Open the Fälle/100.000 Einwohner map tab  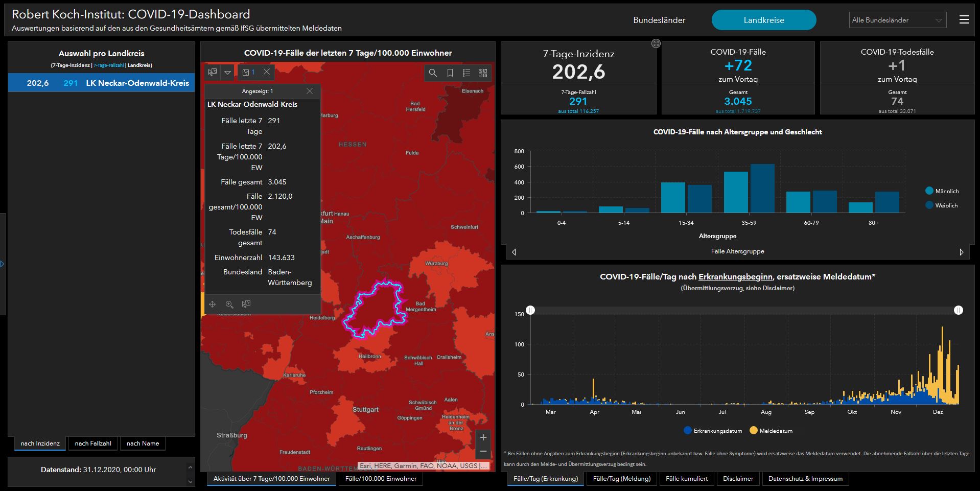coord(381,479)
